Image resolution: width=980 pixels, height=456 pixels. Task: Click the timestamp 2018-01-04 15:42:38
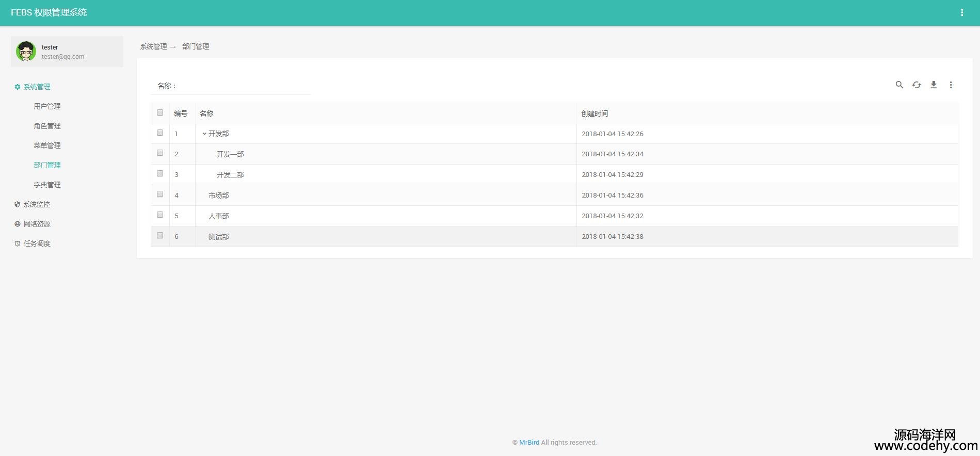(613, 236)
